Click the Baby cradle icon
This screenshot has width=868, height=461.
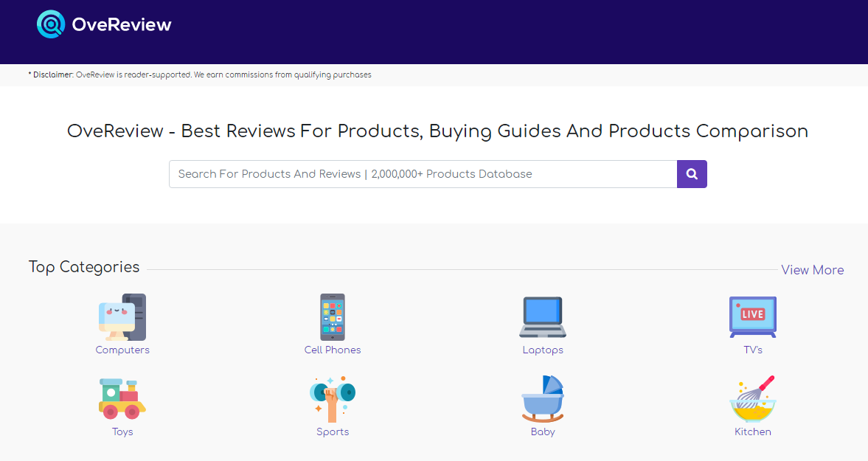pos(543,398)
